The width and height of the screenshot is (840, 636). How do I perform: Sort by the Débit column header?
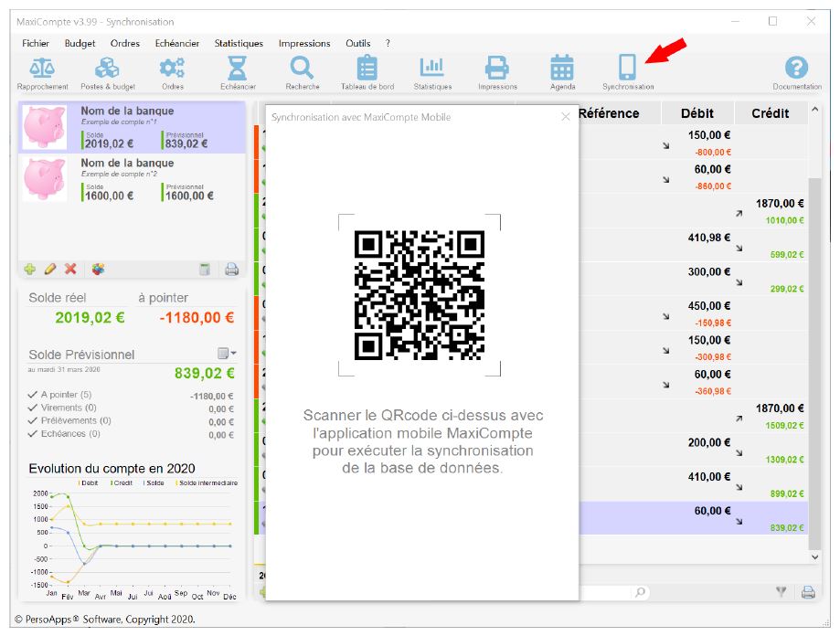[697, 113]
